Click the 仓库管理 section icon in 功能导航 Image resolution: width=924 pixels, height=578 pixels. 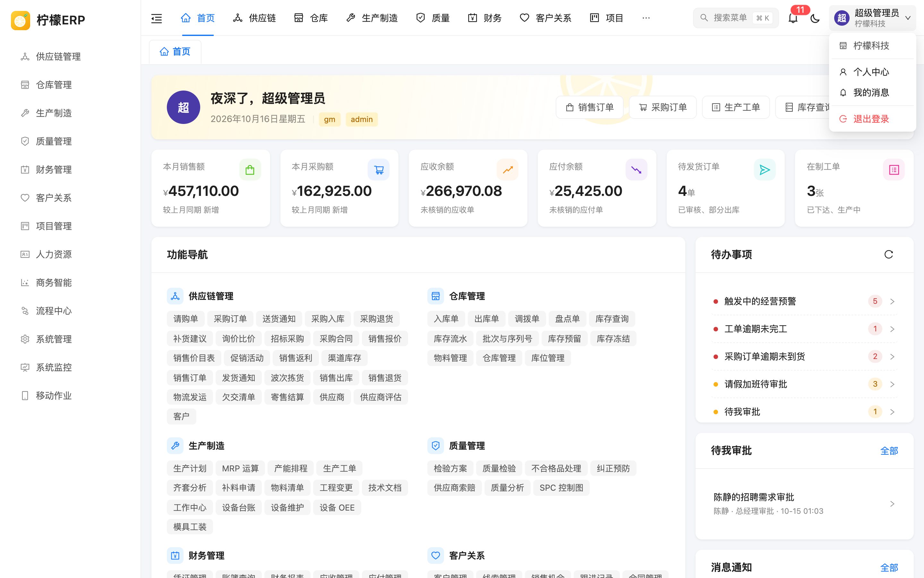pyautogui.click(x=436, y=296)
